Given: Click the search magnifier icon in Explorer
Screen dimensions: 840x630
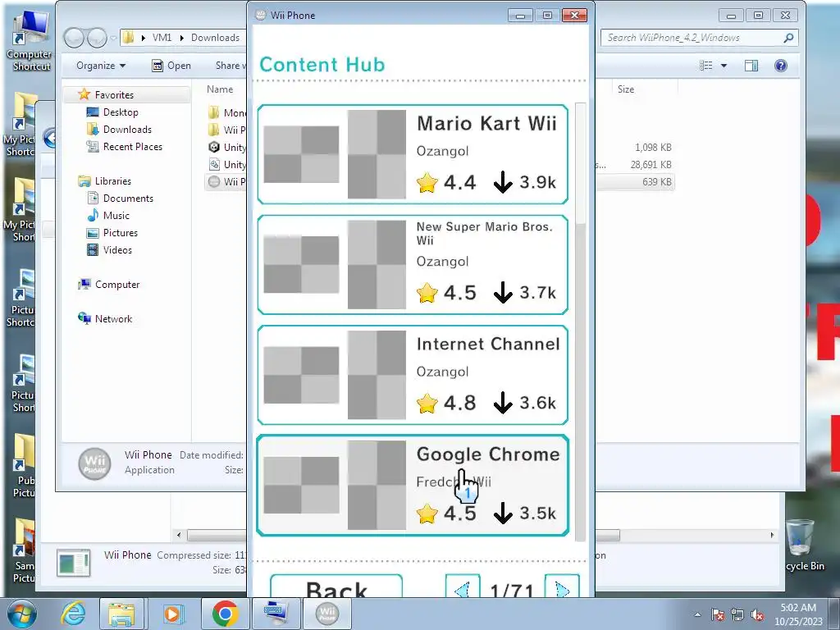Looking at the screenshot, I should point(788,38).
